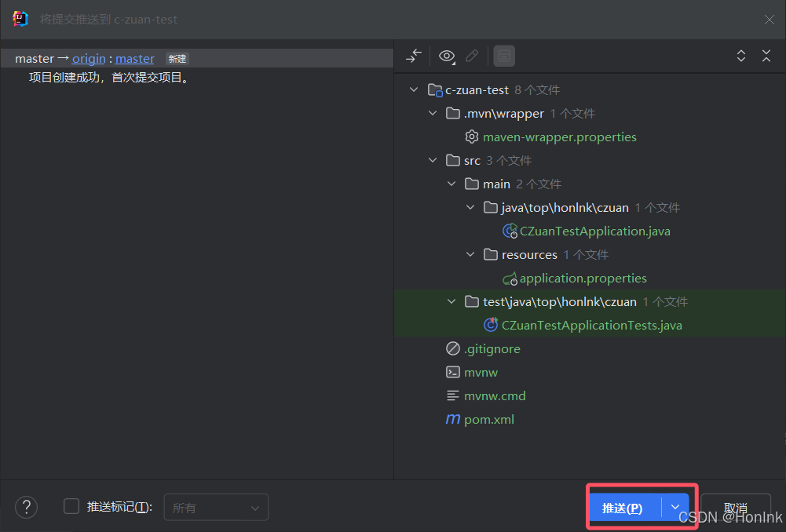This screenshot has height=532, width=786.
Task: Click the pencil edit source icon
Action: pos(472,56)
